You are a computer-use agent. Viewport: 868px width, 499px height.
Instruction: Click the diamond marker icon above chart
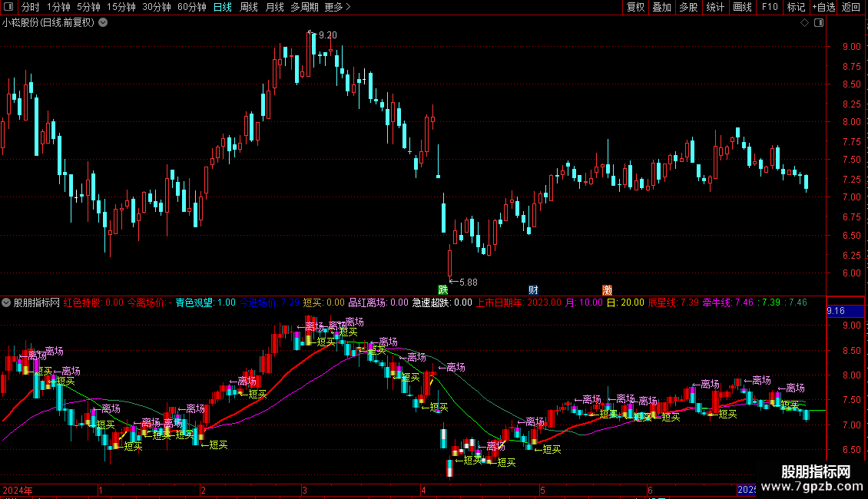click(805, 23)
